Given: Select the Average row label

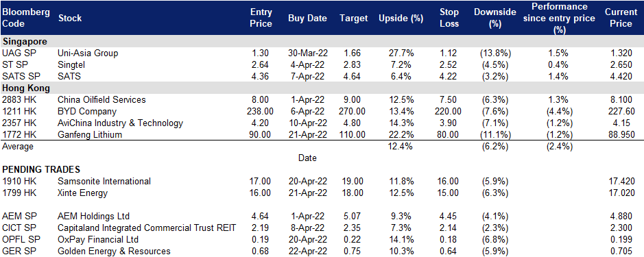Looking at the screenshot, I should [18, 146].
